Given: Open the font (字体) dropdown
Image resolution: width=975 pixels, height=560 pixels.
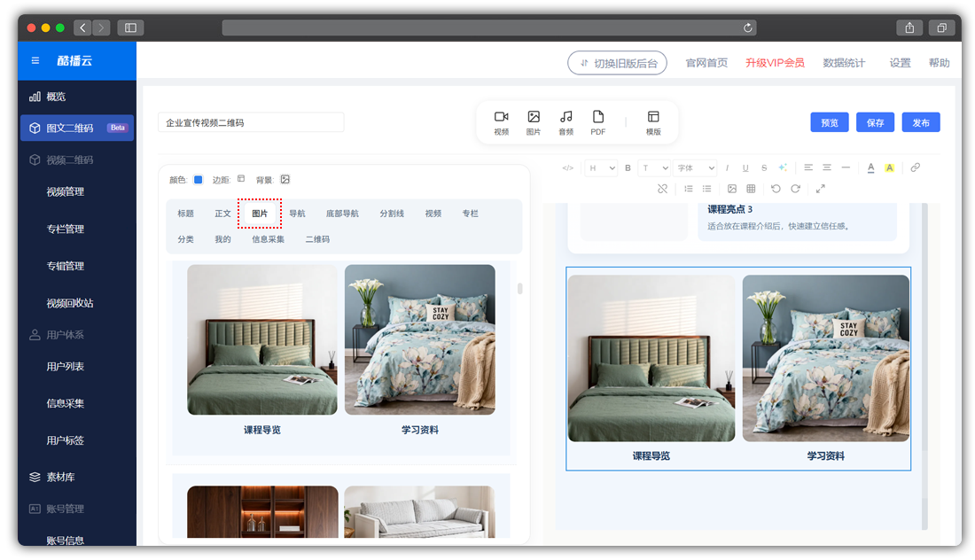Looking at the screenshot, I should [x=695, y=167].
